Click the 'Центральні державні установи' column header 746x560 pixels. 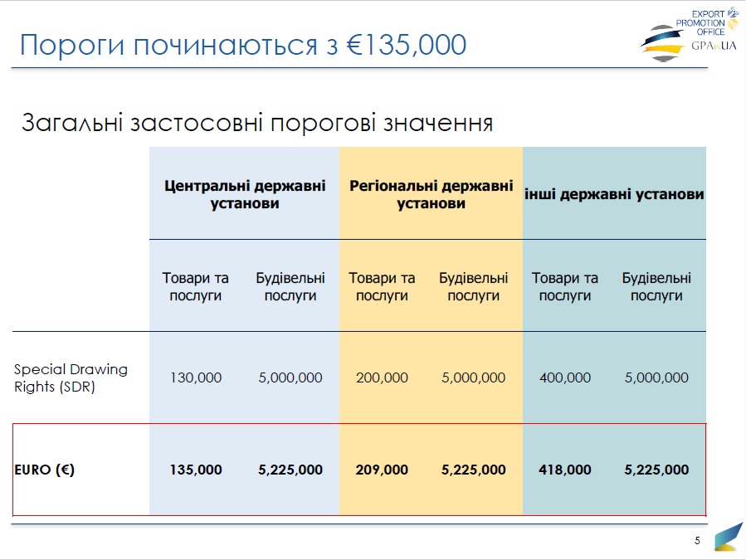[x=245, y=194]
